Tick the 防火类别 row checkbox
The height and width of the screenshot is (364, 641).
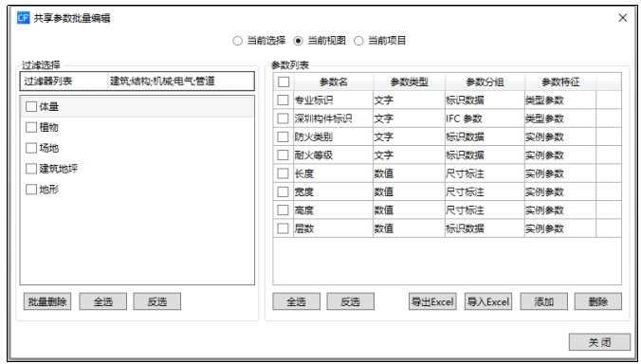pyautogui.click(x=283, y=136)
